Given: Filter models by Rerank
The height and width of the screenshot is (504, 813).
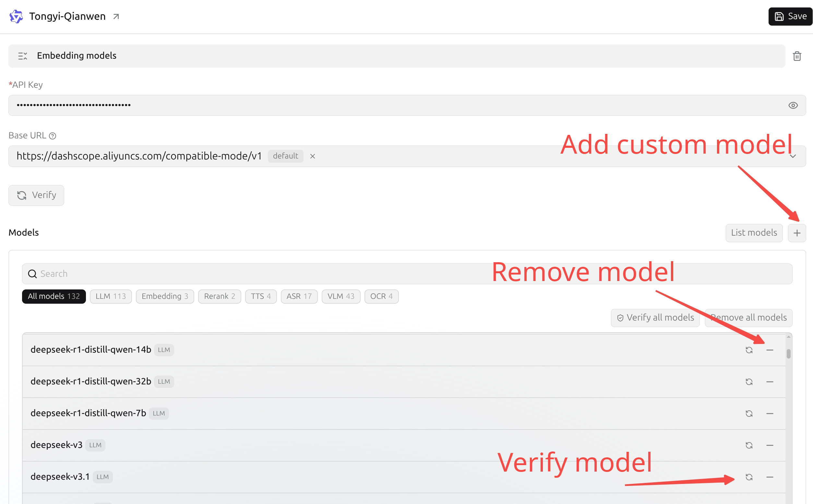Looking at the screenshot, I should pos(220,296).
